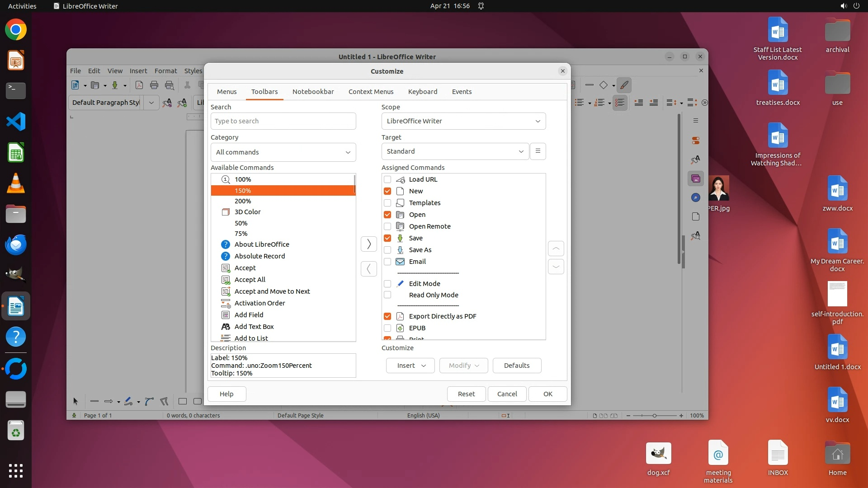This screenshot has width=868, height=488.
Task: Switch to the Keyboard tab
Action: pyautogui.click(x=422, y=92)
